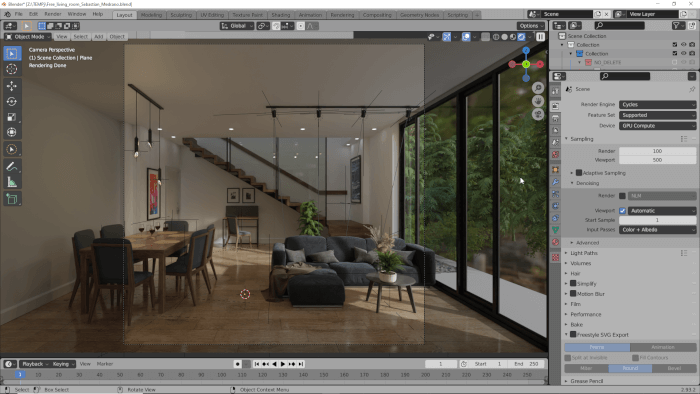Screen dimensions: 700x394
Task: Choose the Measure tool
Action: click(12, 182)
